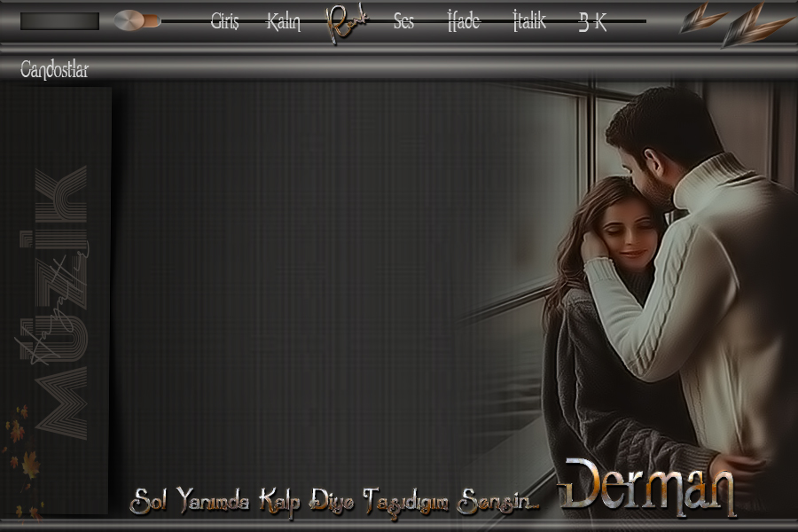Image resolution: width=798 pixels, height=532 pixels.
Task: Click the B K button
Action: coord(593,22)
